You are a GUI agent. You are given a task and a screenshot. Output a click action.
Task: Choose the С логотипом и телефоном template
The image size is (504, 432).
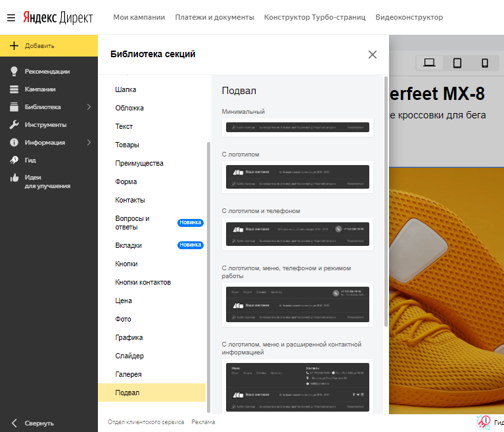click(297, 234)
